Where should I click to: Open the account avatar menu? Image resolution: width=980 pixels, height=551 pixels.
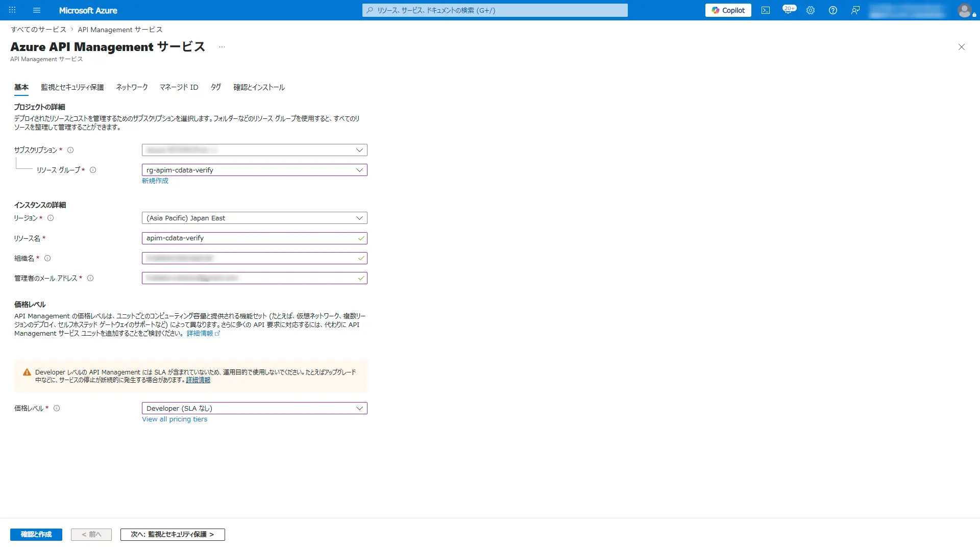pyautogui.click(x=964, y=10)
